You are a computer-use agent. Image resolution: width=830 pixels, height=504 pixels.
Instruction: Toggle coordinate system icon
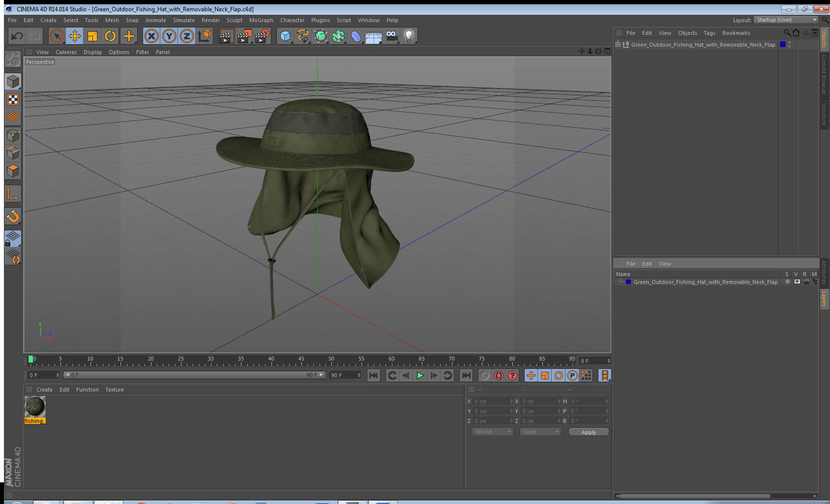(x=205, y=36)
